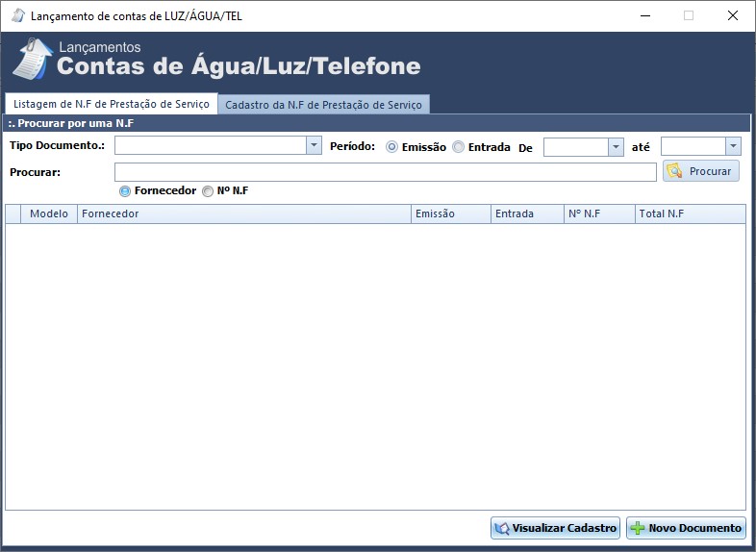Screen dimensions: 756x552
Task: Select the Entrada period radio button
Action: [x=458, y=147]
